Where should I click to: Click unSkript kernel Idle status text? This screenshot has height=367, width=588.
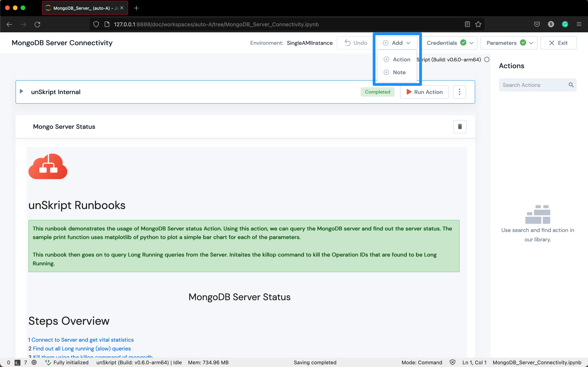tap(139, 362)
